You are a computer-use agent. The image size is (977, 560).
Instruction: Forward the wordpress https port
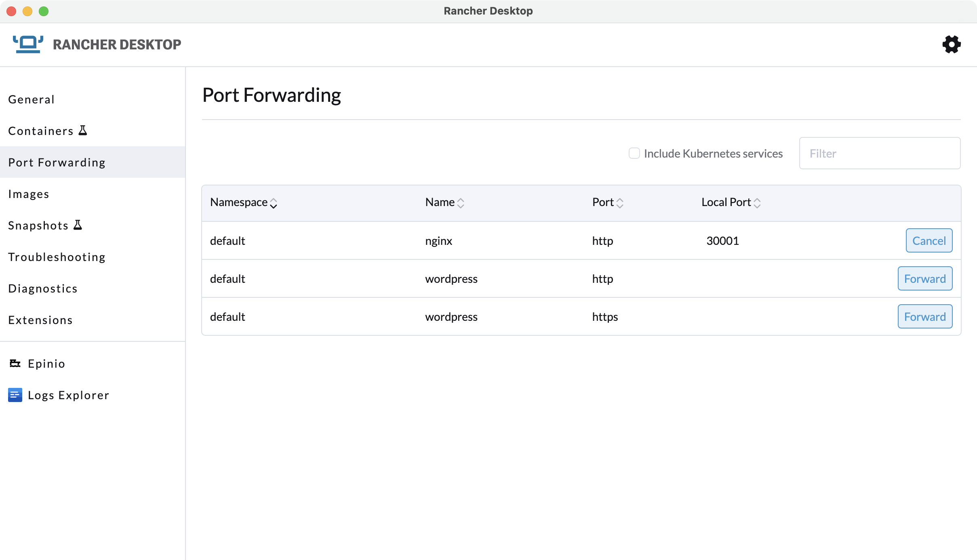[x=924, y=317]
